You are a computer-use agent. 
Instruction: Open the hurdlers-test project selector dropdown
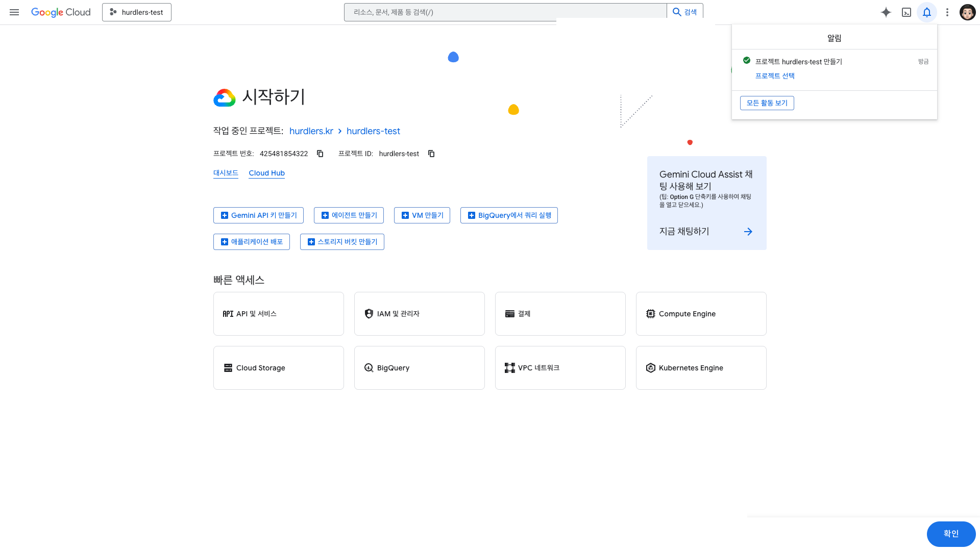pyautogui.click(x=137, y=12)
